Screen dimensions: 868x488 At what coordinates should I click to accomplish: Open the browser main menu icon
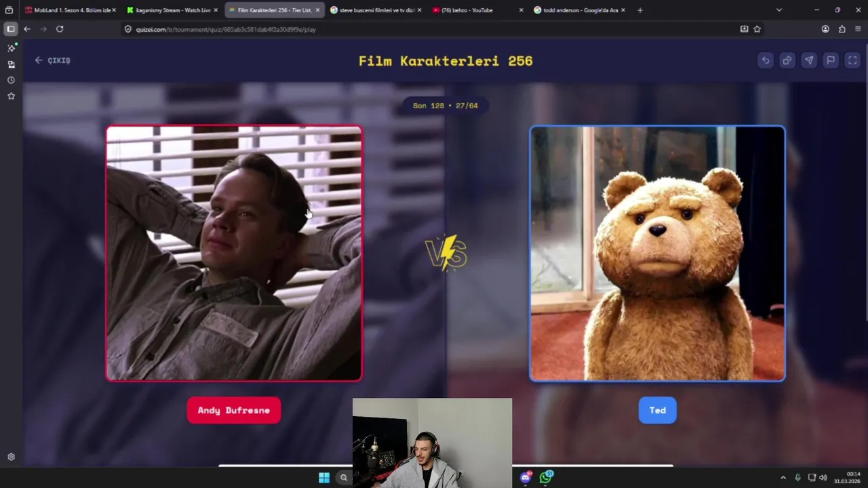click(858, 29)
